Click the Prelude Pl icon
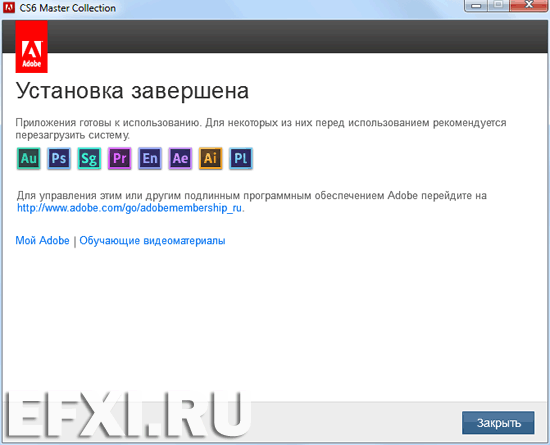Image resolution: width=550 pixels, height=445 pixels. pos(241,159)
